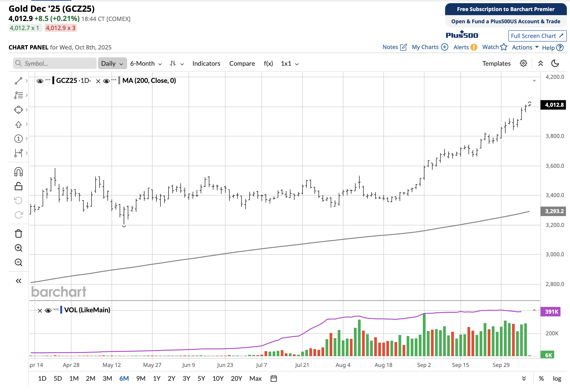The image size is (570, 392).
Task: Select the 1Y time range tab
Action: tap(157, 378)
